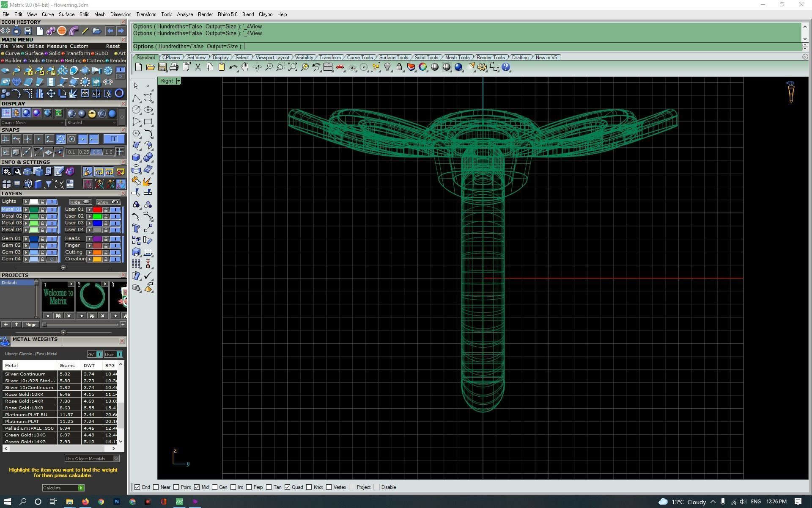Open the Right viewport dropdown arrow
812x508 pixels.
(x=178, y=81)
